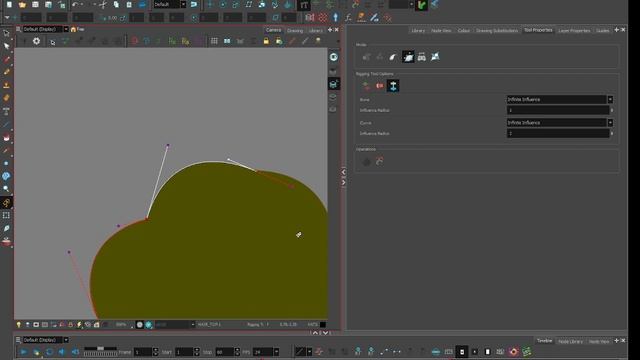This screenshot has width=640, height=360.
Task: Open the Curve 'Infinite Influence' dropdown
Action: point(560,122)
